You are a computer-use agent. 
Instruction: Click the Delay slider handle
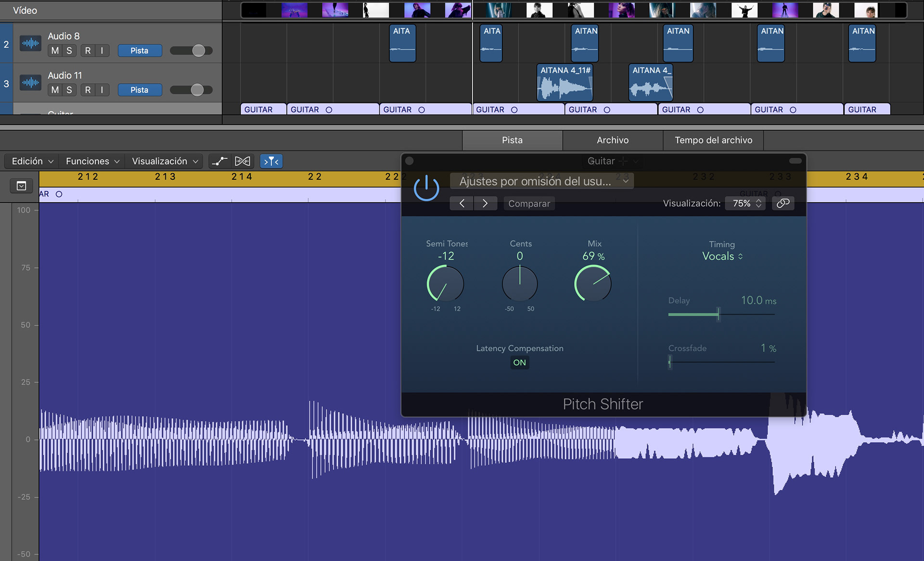[x=719, y=314]
